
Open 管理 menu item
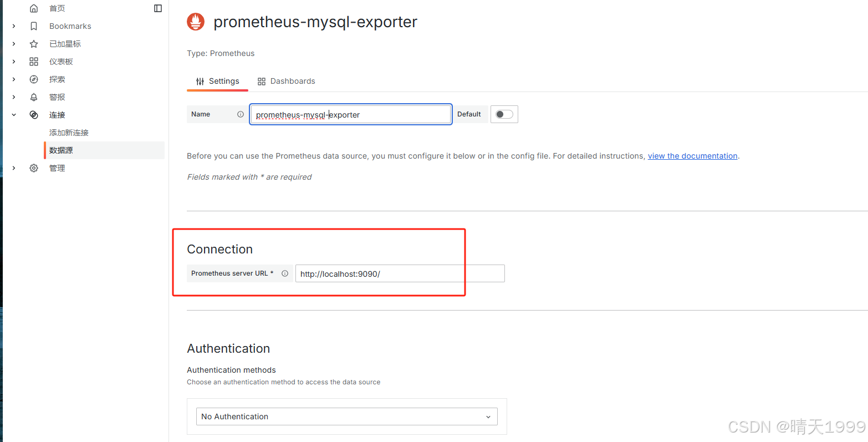click(57, 168)
